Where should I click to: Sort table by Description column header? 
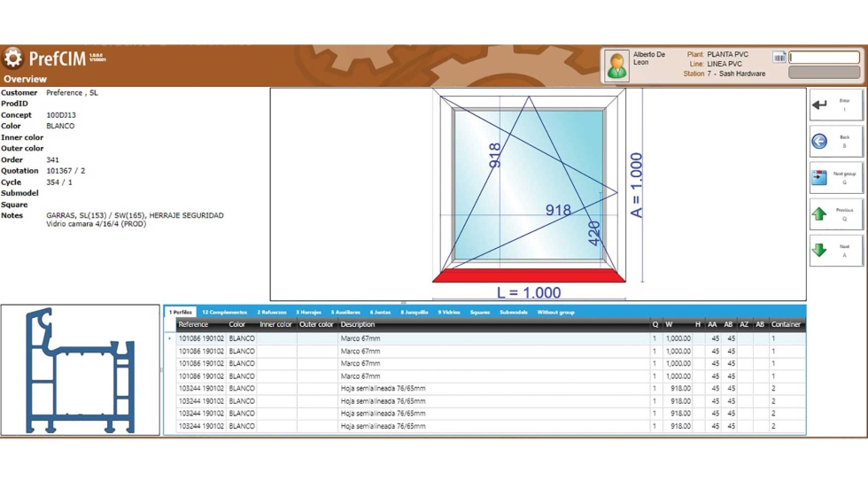358,325
